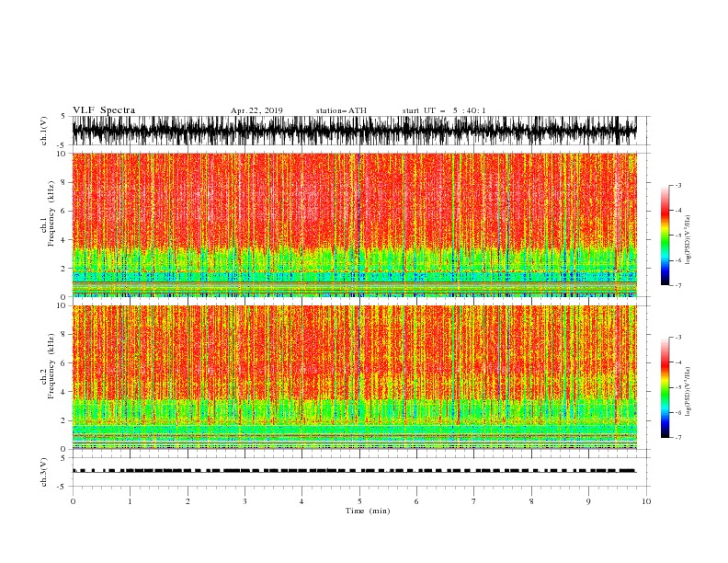Click the '-3' tick on the lower colorbar

677,338
